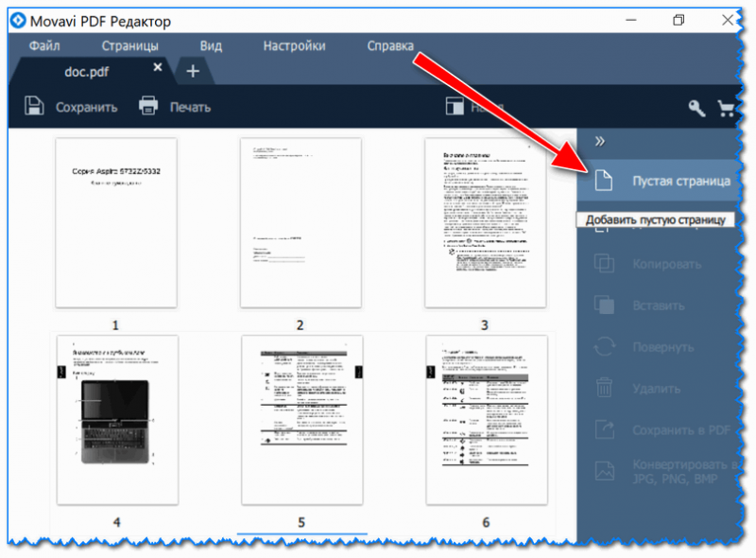Open the Страницы menu

click(x=129, y=45)
